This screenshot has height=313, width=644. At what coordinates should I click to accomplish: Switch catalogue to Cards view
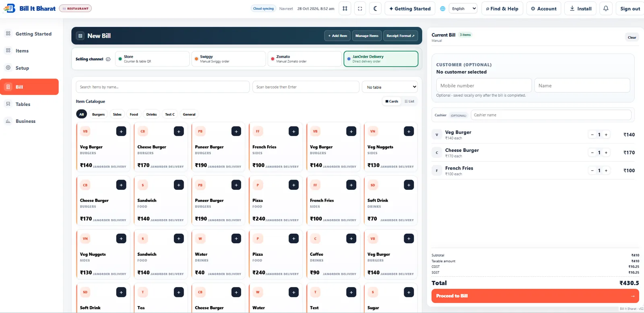[392, 102]
